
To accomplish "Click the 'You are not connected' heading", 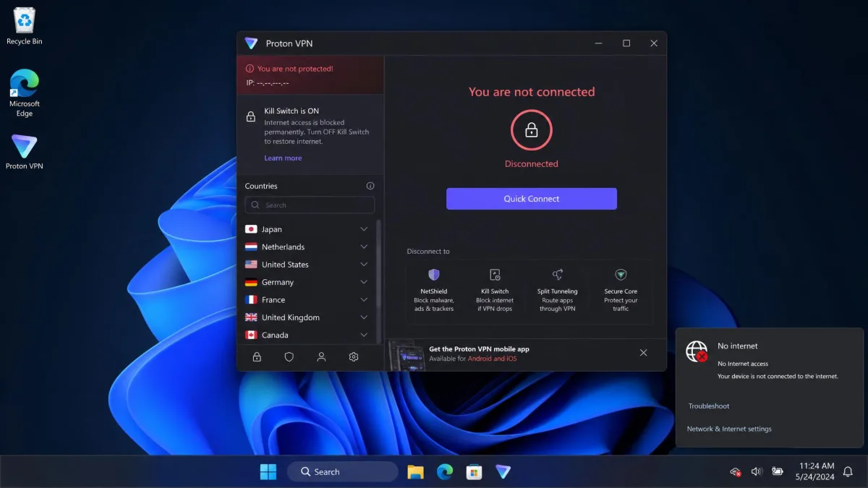I will pyautogui.click(x=532, y=92).
